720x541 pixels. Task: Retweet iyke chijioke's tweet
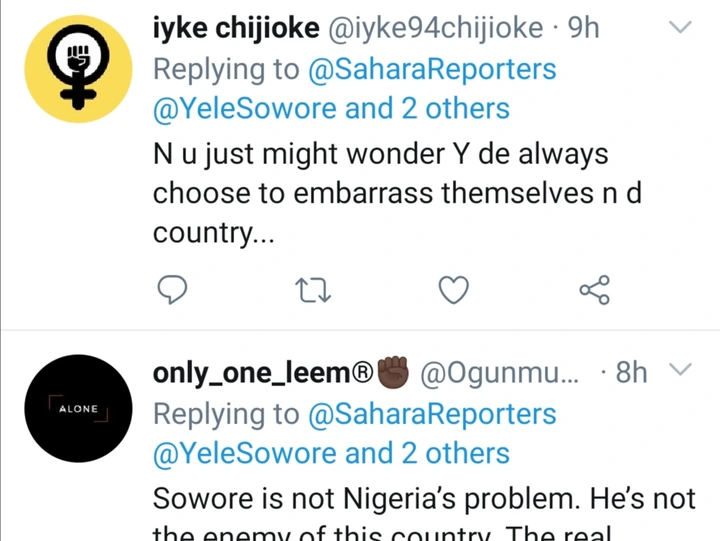pos(313,291)
